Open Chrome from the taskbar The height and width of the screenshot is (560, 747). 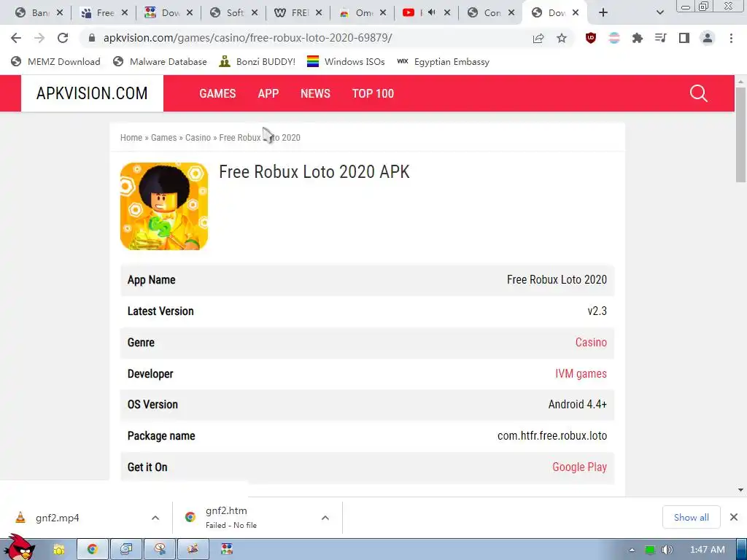tap(93, 550)
